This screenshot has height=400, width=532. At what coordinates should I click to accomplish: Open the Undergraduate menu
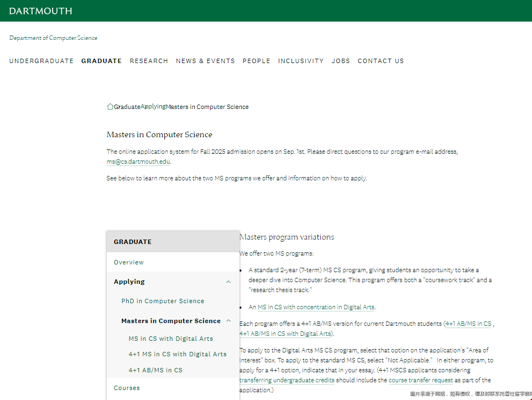(41, 61)
